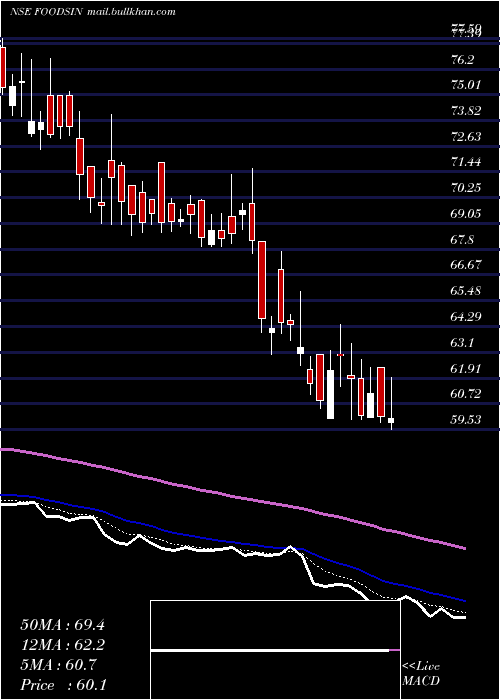Click the <<Live MACD label
The image size is (500, 700).
[x=421, y=674]
